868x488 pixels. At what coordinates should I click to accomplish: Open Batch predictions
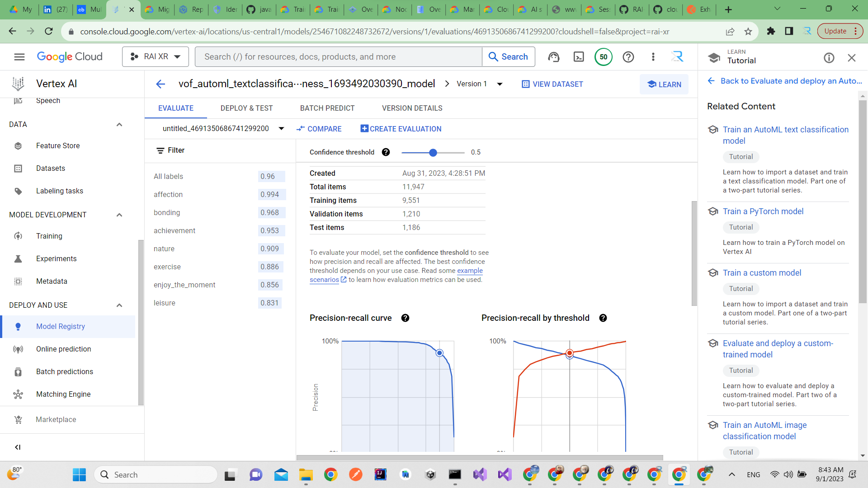point(65,371)
